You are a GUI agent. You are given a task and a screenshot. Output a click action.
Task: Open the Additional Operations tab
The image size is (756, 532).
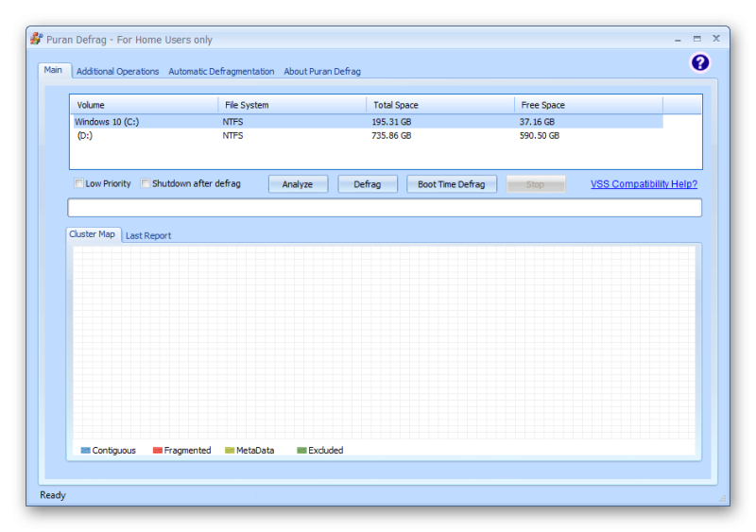117,72
